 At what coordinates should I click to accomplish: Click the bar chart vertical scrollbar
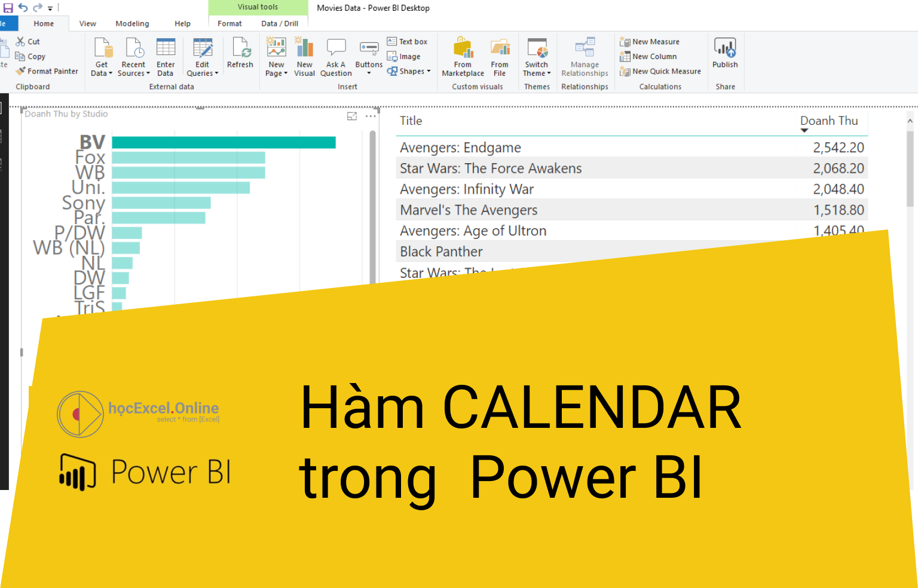(373, 206)
